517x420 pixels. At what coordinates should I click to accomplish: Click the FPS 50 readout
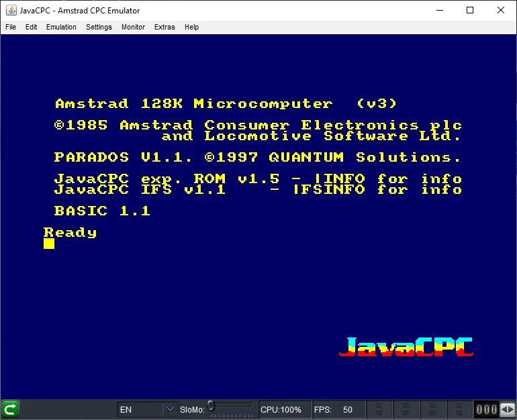(338, 409)
